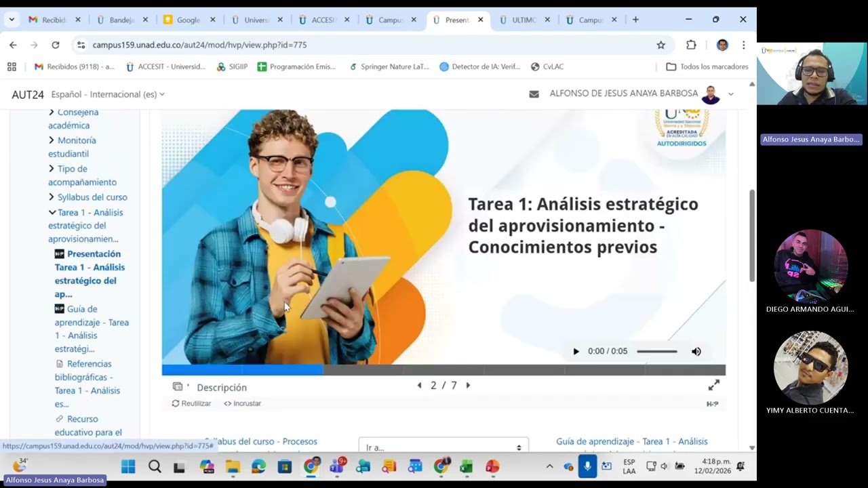The image size is (868, 488).
Task: Open the Recibidos (9118) bookmark
Action: 74,66
